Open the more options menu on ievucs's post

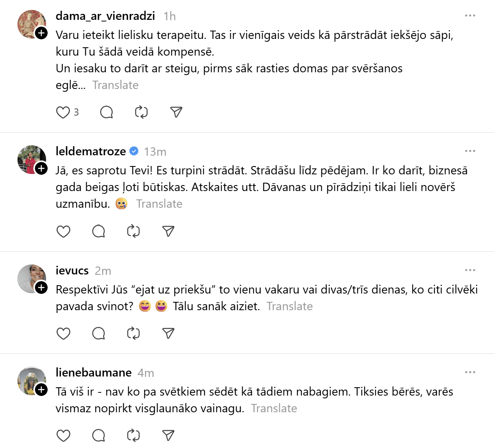pyautogui.click(x=470, y=270)
